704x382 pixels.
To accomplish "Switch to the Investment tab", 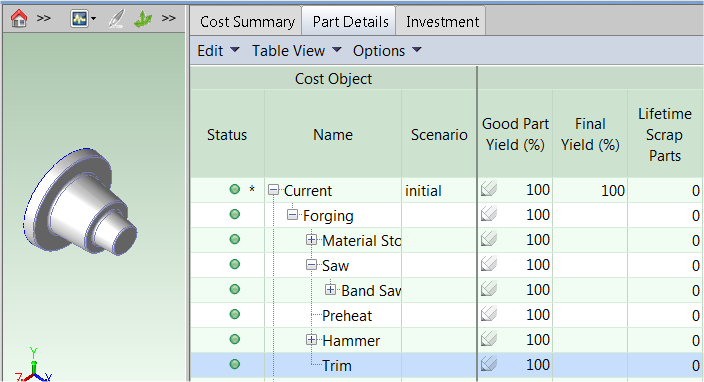I will tap(442, 22).
